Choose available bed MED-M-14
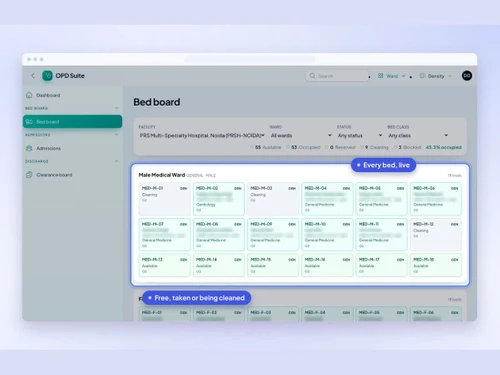This screenshot has height=375, width=500. tap(219, 265)
